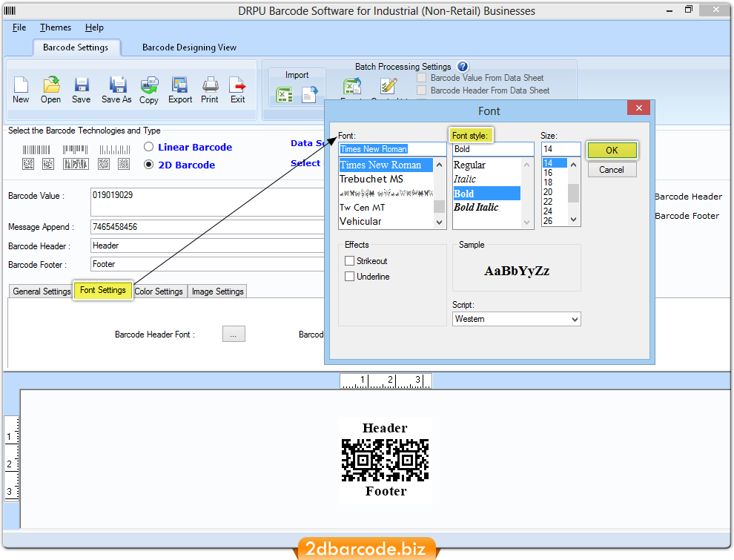Screen dimensions: 734x560
Task: Select 2D Barcode radio button
Action: point(148,165)
